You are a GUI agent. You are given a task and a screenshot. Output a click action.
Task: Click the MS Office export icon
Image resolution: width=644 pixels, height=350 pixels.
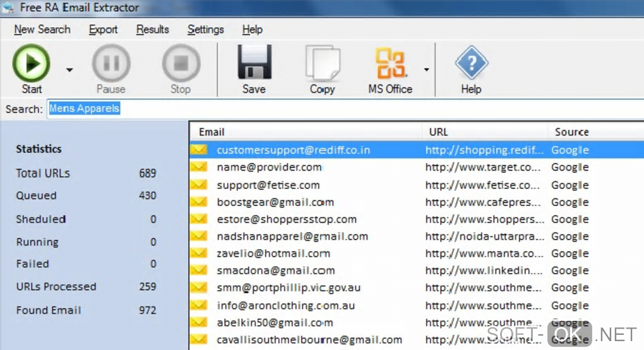click(x=391, y=63)
